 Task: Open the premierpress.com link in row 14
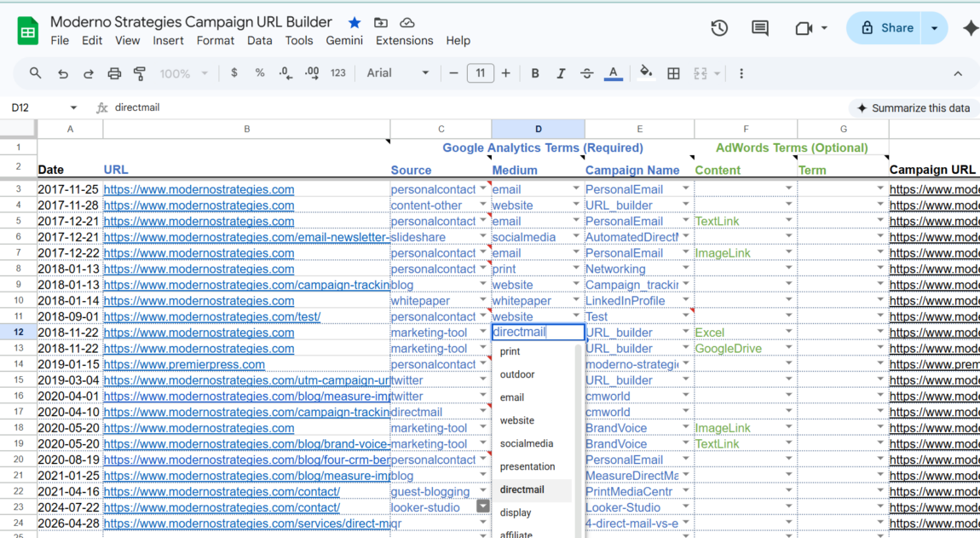184,364
